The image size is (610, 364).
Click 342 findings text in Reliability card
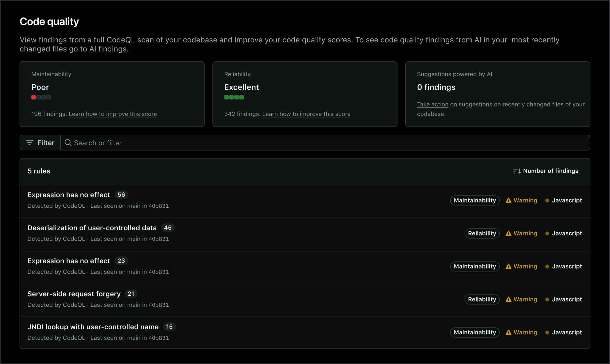pos(242,114)
